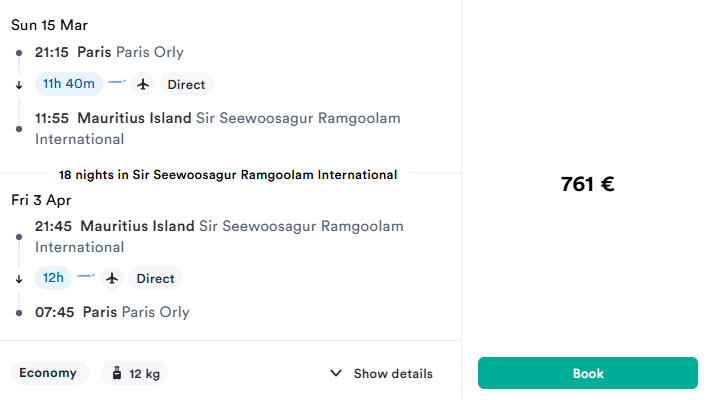Click the 11h 40m duration badge
Viewport: 709px width, 400px height.
pyautogui.click(x=69, y=84)
